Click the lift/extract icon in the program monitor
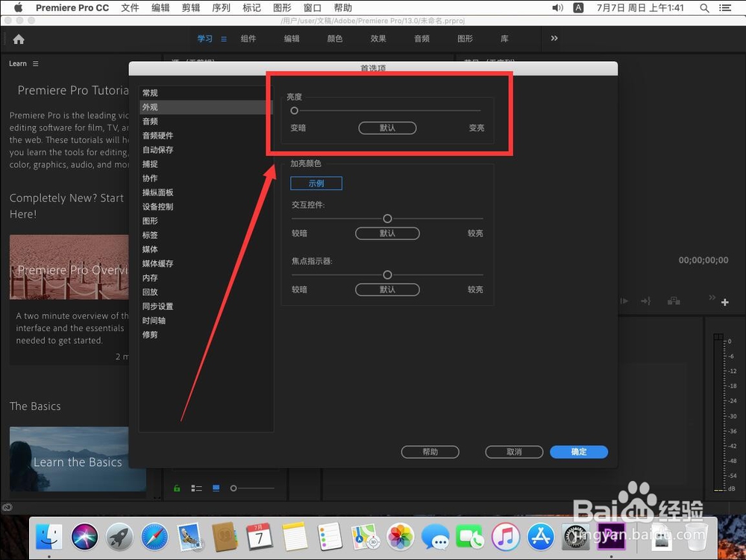This screenshot has height=560, width=746. 674,301
